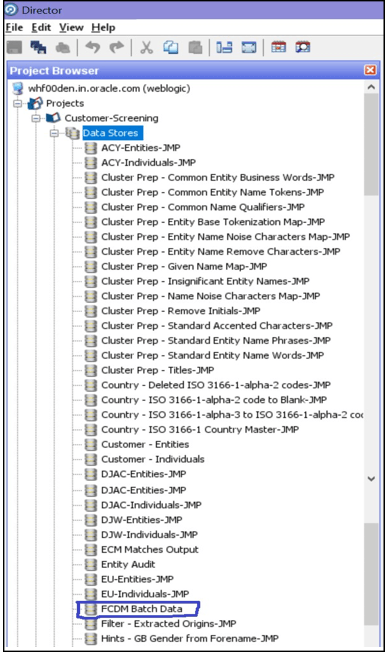Close the Project Browser panel

click(x=370, y=70)
